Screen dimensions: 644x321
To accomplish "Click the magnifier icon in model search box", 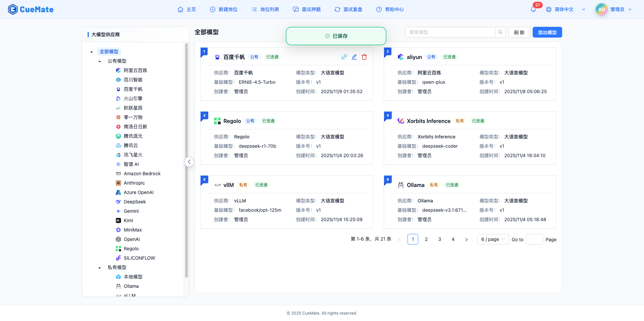I will pyautogui.click(x=500, y=32).
